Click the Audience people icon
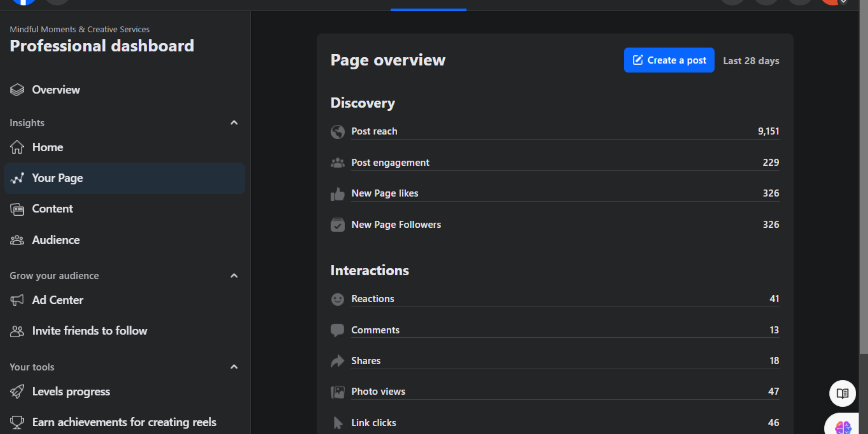 17,240
